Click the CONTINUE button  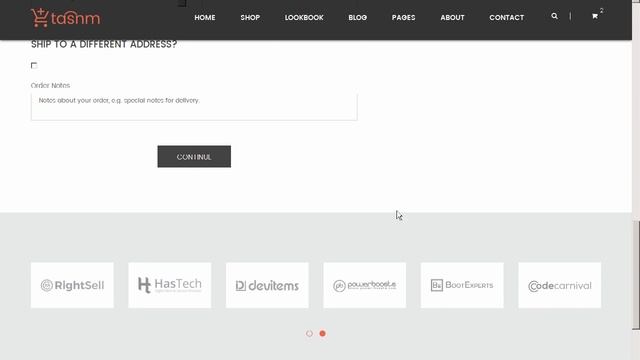coord(194,157)
